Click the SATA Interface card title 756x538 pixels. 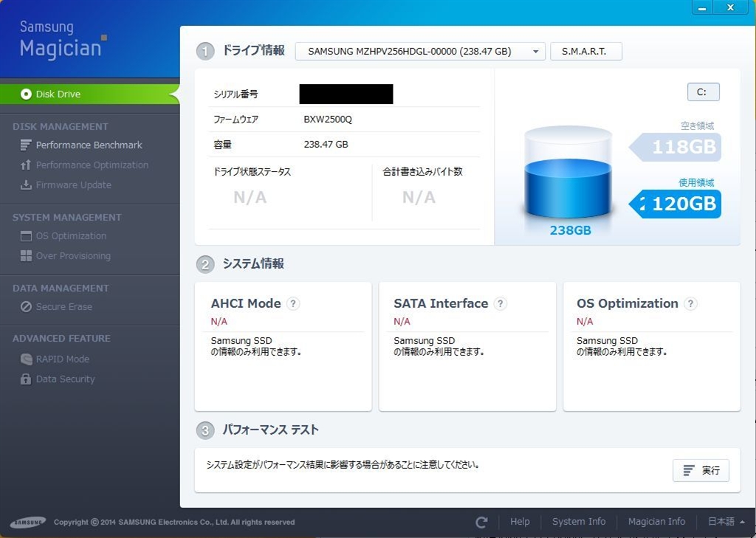pos(441,304)
